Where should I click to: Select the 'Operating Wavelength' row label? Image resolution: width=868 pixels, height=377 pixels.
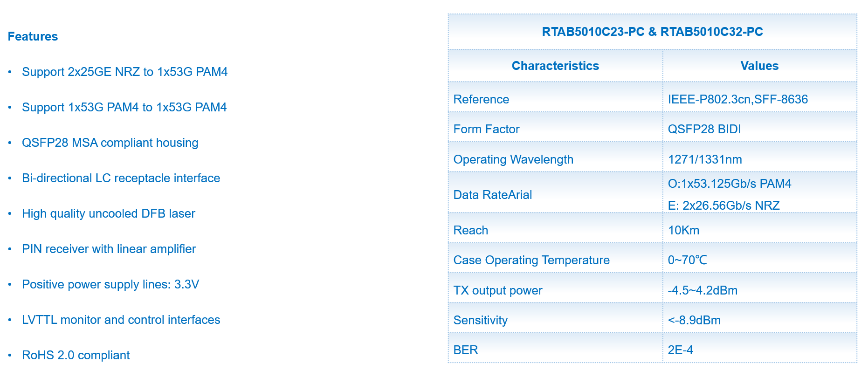point(513,159)
